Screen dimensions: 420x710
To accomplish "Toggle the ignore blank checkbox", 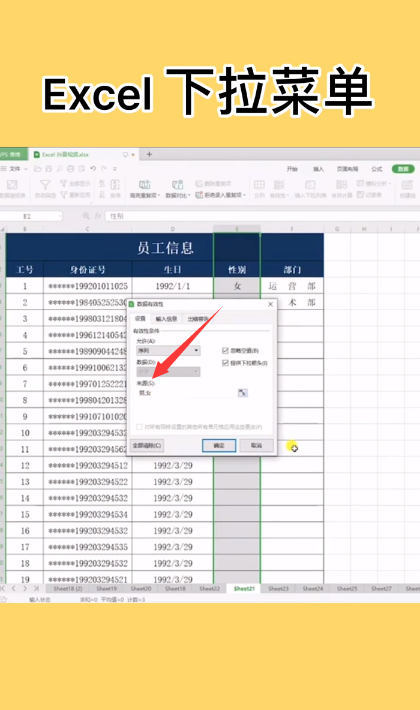I will coord(225,350).
